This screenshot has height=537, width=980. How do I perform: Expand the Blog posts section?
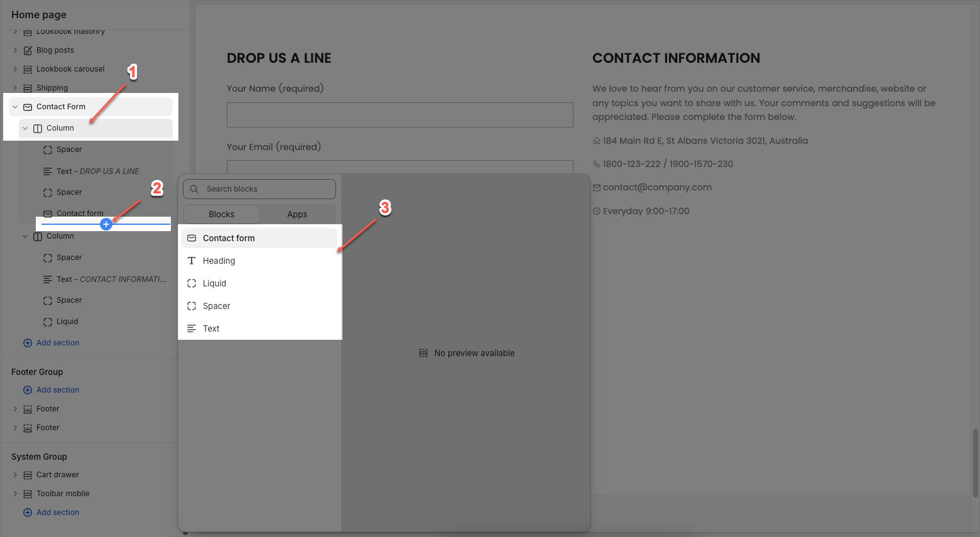pos(15,50)
